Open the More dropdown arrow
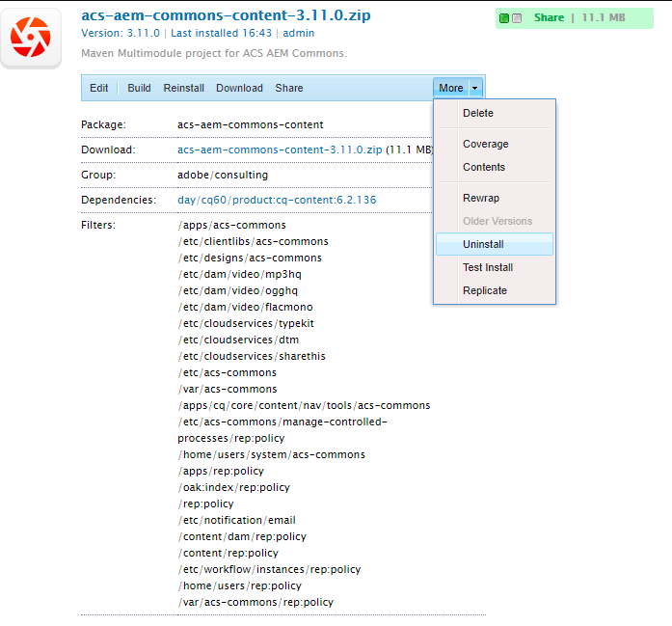This screenshot has height=626, width=672. [x=475, y=88]
